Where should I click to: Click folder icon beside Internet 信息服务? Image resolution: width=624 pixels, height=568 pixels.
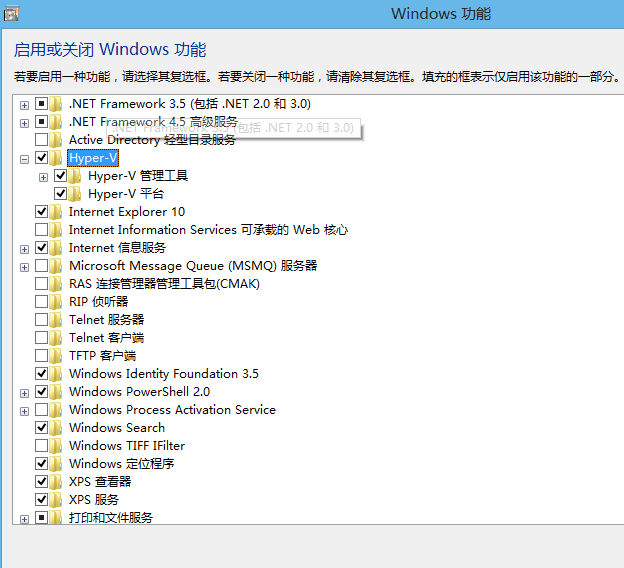tap(56, 248)
